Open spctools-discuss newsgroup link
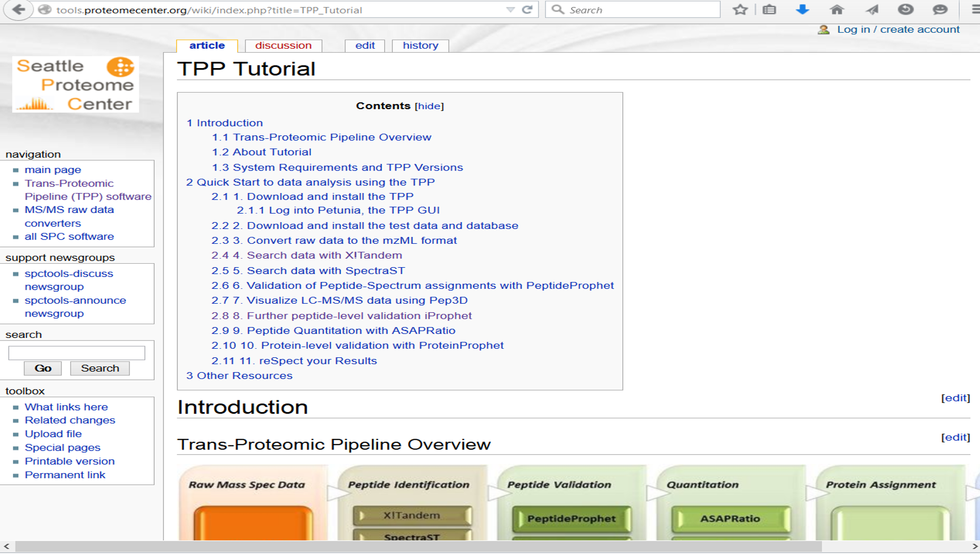This screenshot has width=980, height=554. (69, 280)
